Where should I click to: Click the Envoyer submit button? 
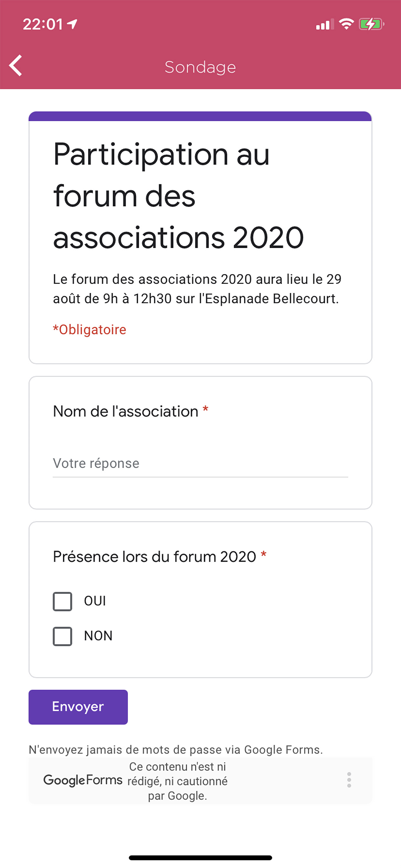click(78, 707)
